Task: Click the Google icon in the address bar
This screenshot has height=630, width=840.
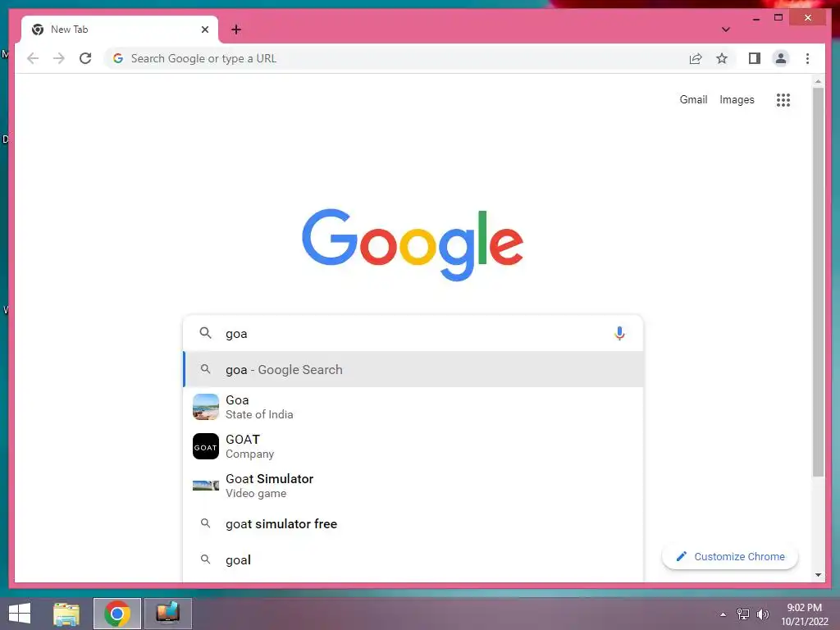Action: (x=118, y=58)
